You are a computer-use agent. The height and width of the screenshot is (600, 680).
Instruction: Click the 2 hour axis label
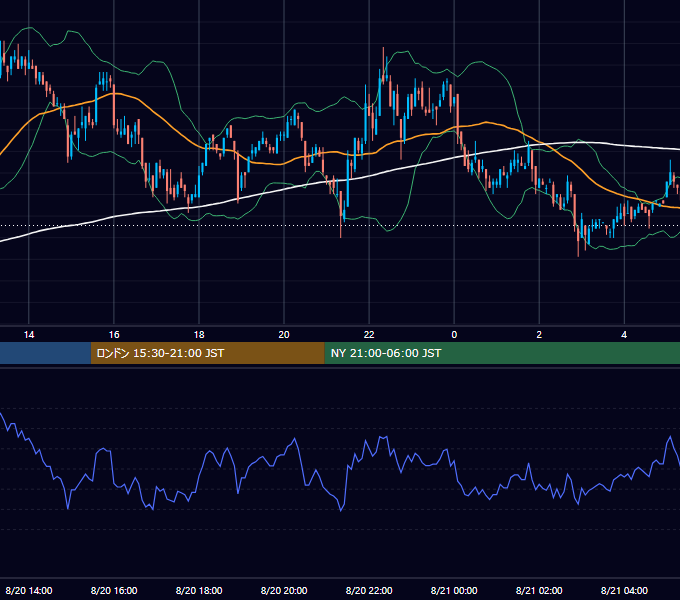(x=539, y=335)
